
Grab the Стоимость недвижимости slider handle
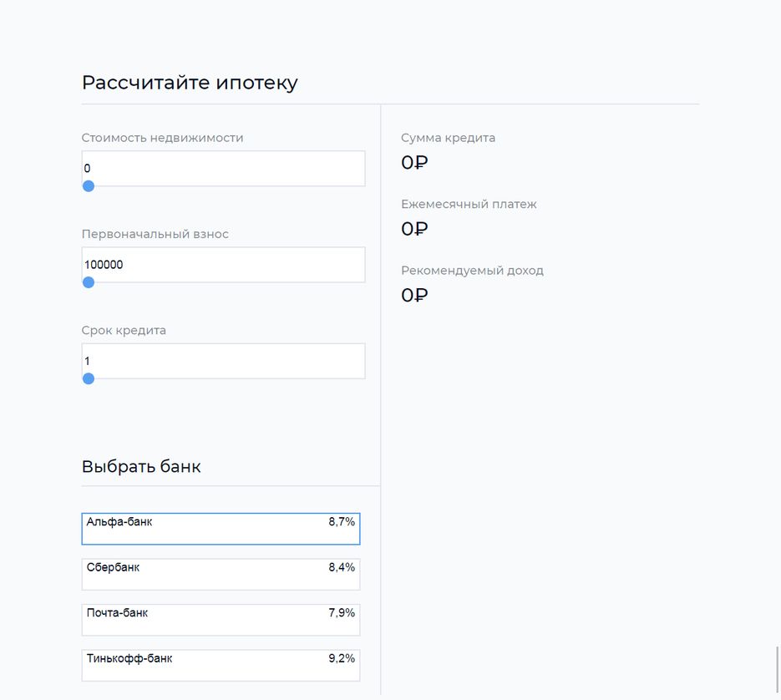tap(89, 186)
